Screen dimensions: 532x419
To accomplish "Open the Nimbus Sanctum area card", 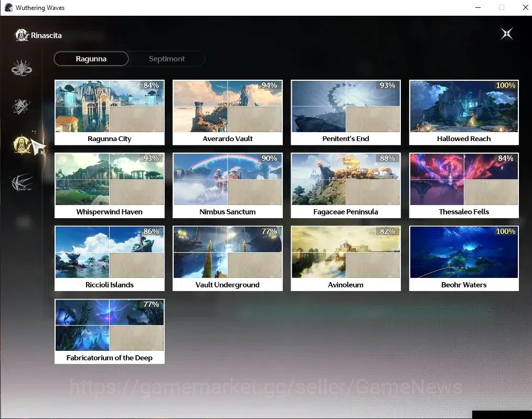I will (x=228, y=186).
